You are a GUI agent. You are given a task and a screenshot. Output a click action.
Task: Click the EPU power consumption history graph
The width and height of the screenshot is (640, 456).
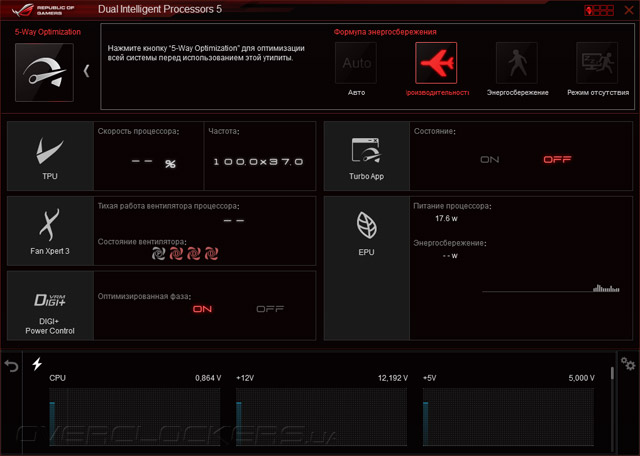(x=551, y=287)
